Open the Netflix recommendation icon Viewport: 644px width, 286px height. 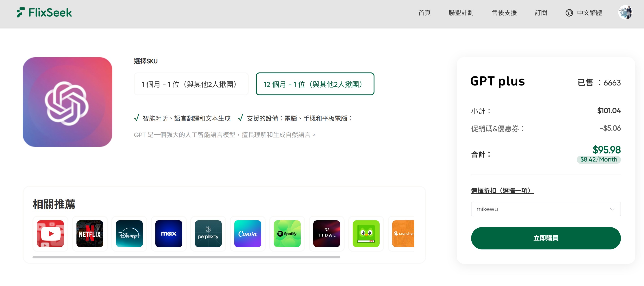90,234
